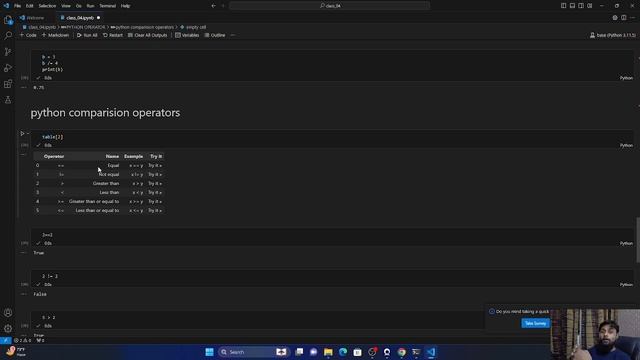Open the Variables panel
Image resolution: width=640 pixels, height=360 pixels.
coord(187,36)
